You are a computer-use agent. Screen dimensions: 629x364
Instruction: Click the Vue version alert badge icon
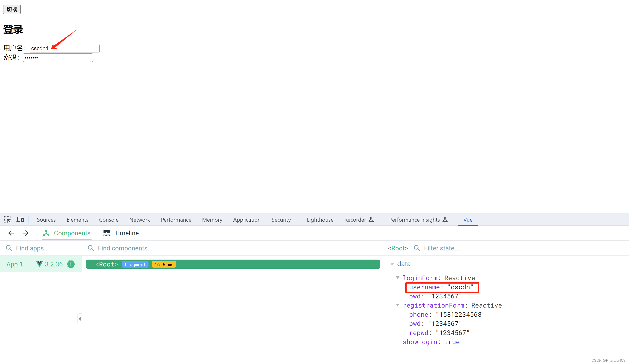(71, 264)
